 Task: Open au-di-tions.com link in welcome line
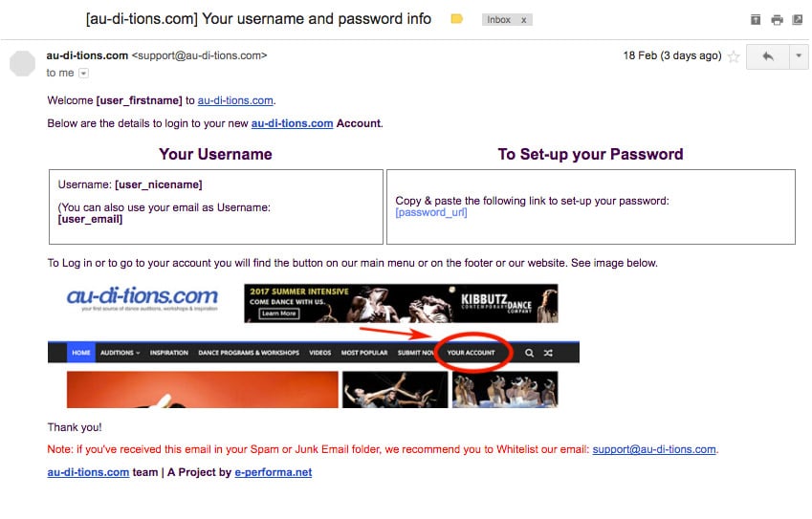(x=235, y=100)
